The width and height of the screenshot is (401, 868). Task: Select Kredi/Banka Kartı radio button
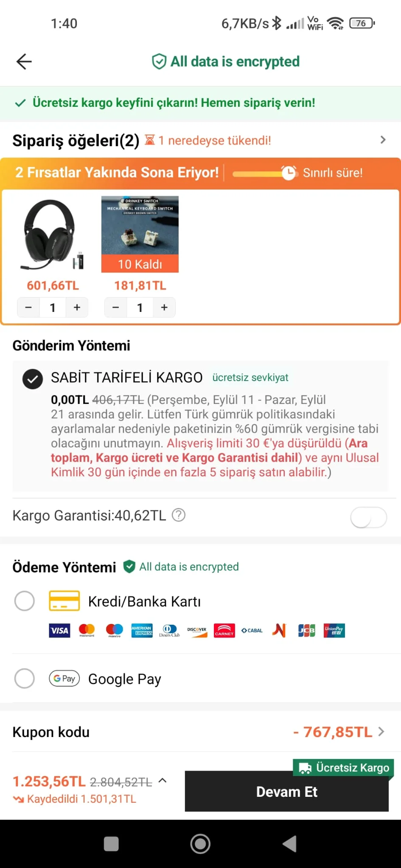(25, 601)
